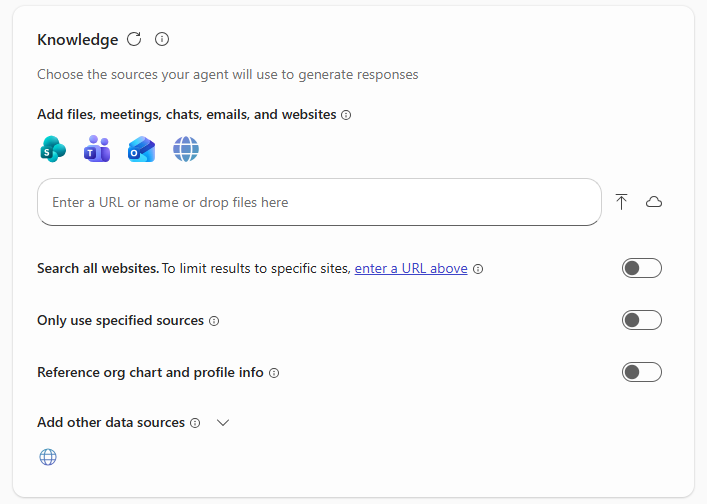Viewport: 707px width, 504px height.
Task: Show info for Add files heading
Action: pyautogui.click(x=346, y=115)
